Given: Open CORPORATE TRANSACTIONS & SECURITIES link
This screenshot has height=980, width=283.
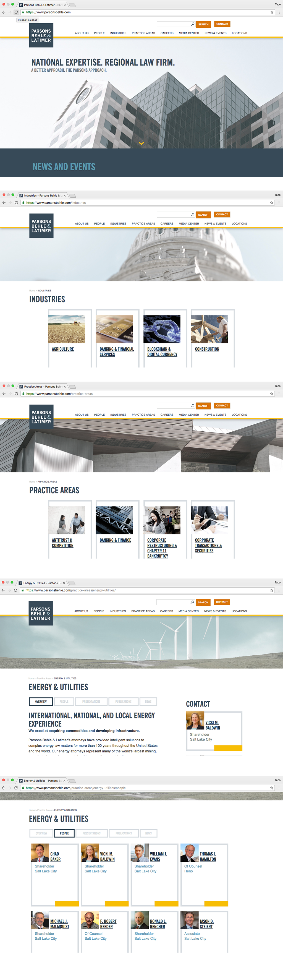Looking at the screenshot, I should point(208,546).
